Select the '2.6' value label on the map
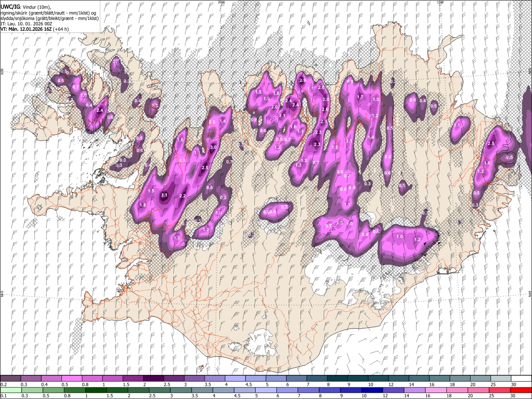 tap(325, 110)
